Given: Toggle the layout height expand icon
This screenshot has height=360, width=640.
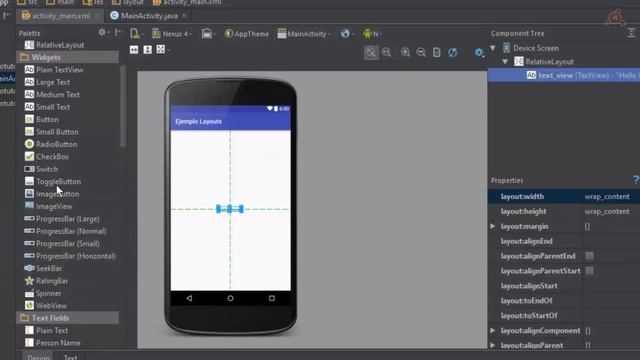Looking at the screenshot, I should point(147,50).
